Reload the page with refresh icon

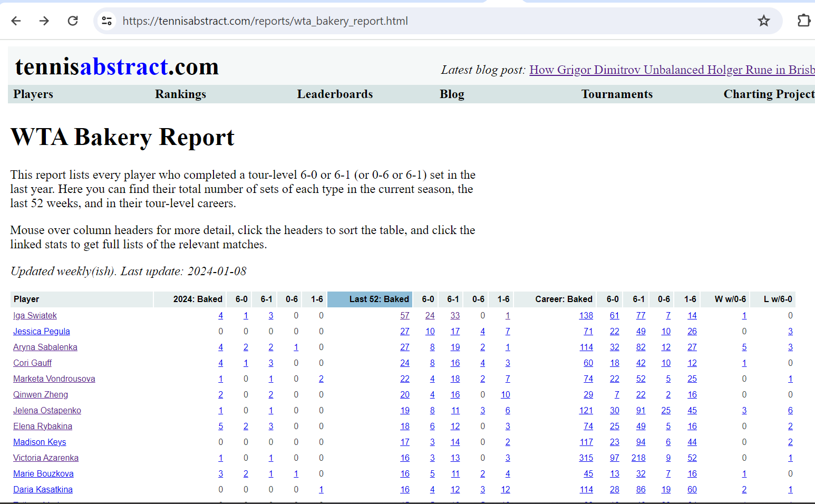click(73, 21)
